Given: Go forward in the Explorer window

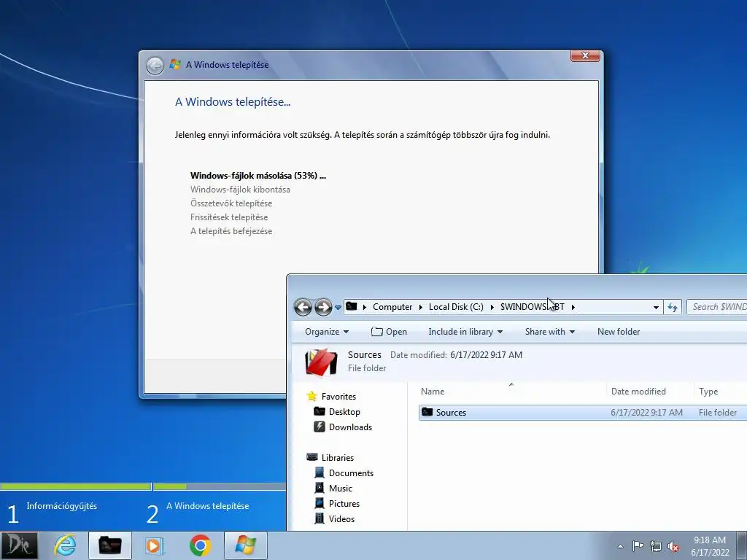Looking at the screenshot, I should pos(323,307).
